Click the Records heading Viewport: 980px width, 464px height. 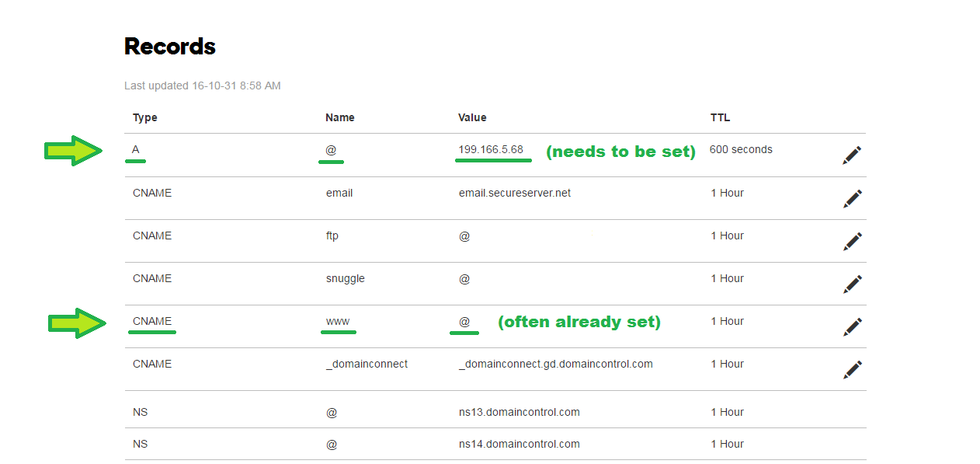170,47
